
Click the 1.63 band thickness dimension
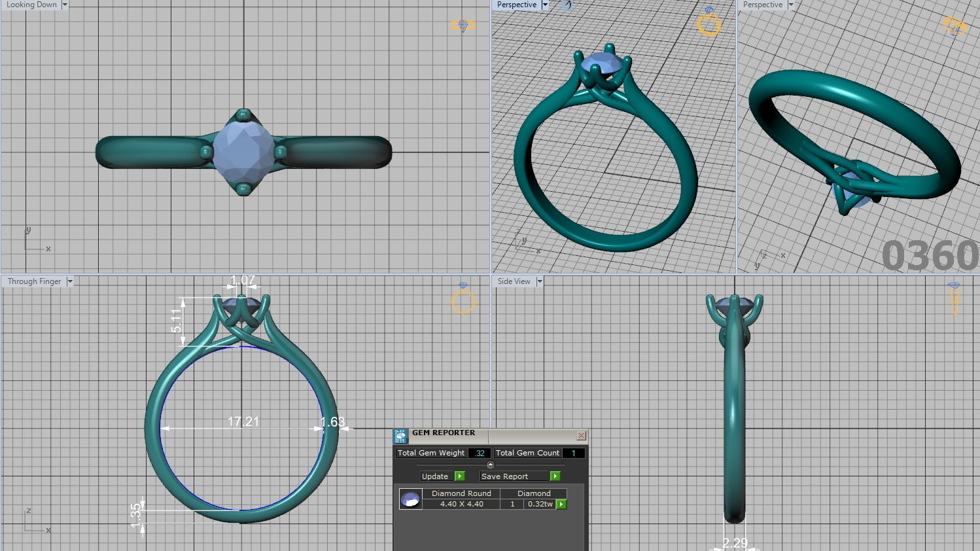[x=332, y=422]
